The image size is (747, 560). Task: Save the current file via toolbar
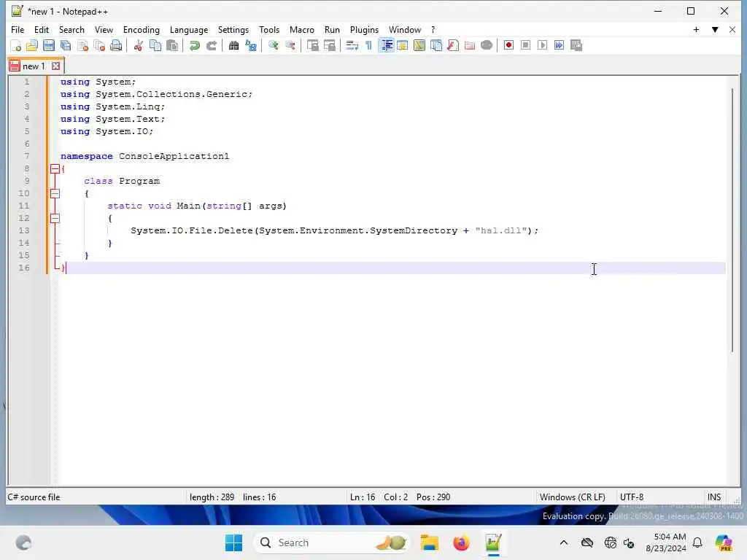[49, 46]
